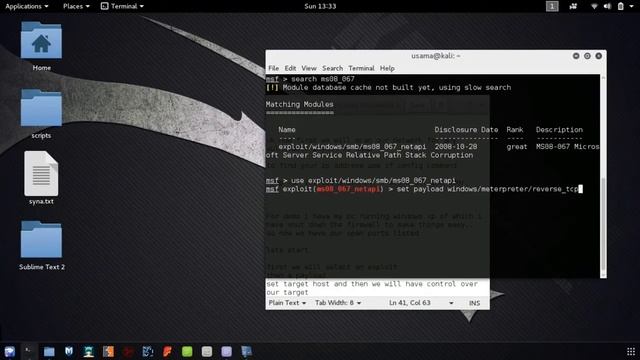
Task: Click the purple square dock icon
Action: tap(227, 351)
